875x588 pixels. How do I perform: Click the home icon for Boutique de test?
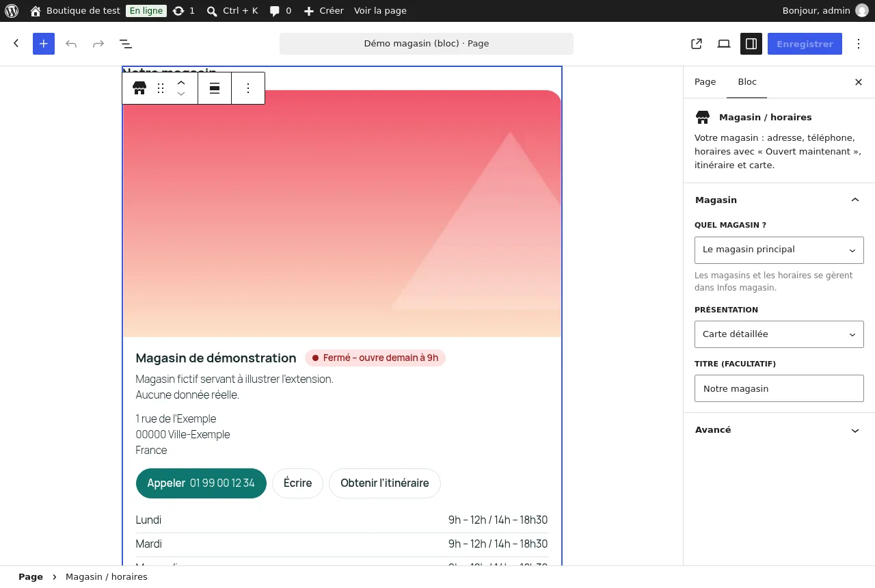(36, 11)
